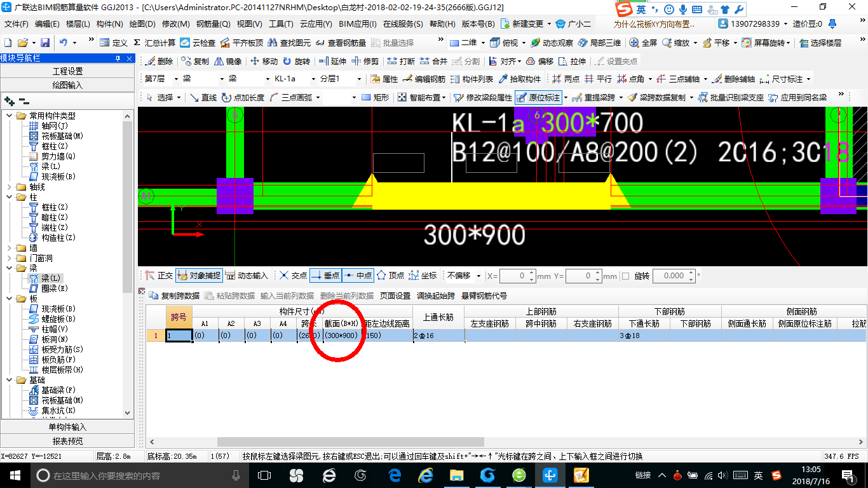Select the 矩形 rectangle drawing tool
This screenshot has width=868, height=488.
click(x=375, y=98)
